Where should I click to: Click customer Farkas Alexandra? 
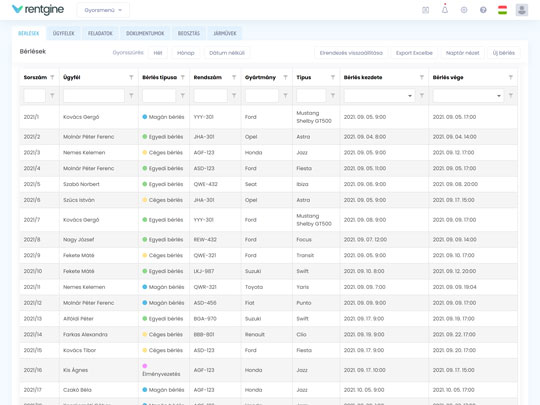85,334
